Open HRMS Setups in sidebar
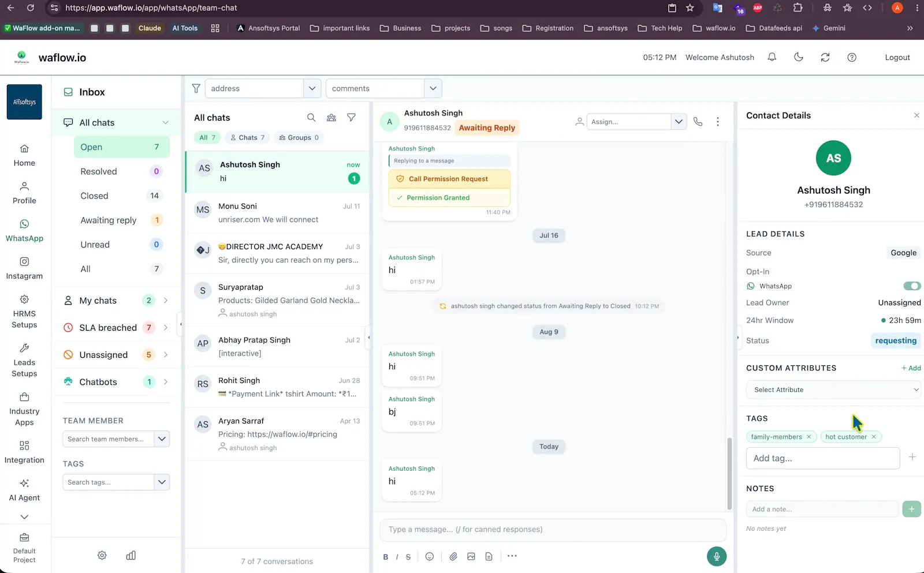The image size is (924, 573). (x=24, y=312)
